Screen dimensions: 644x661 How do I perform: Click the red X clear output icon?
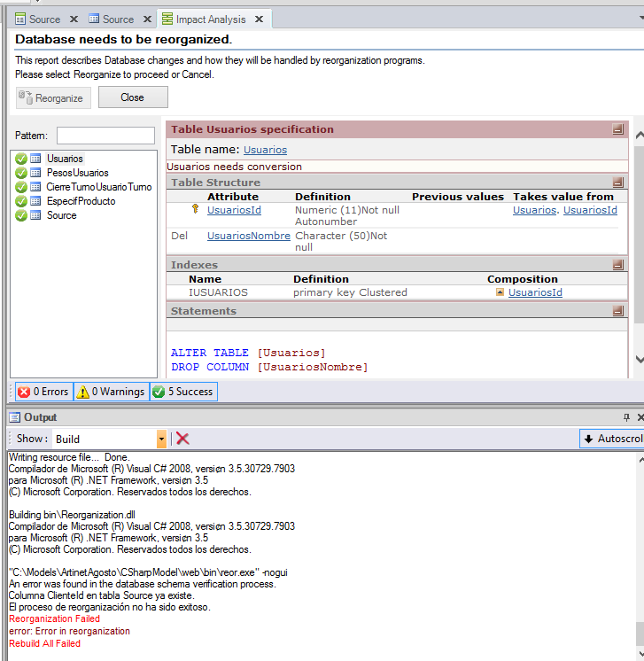182,439
